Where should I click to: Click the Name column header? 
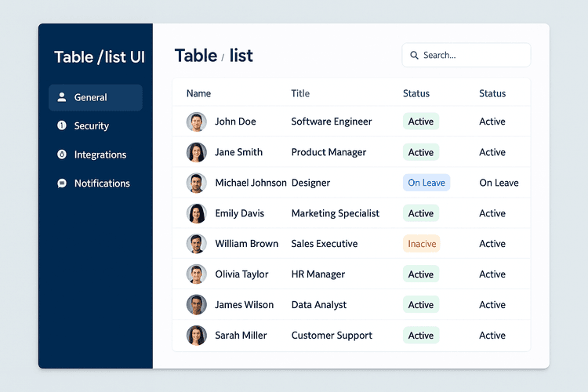[198, 93]
